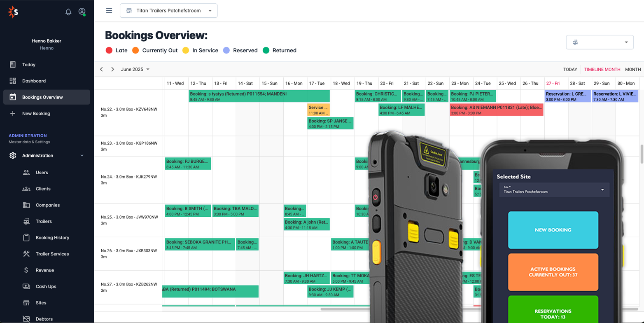This screenshot has height=323, width=644.
Task: Open the Titan Trailers Potchefstroom site selector
Action: click(x=168, y=11)
